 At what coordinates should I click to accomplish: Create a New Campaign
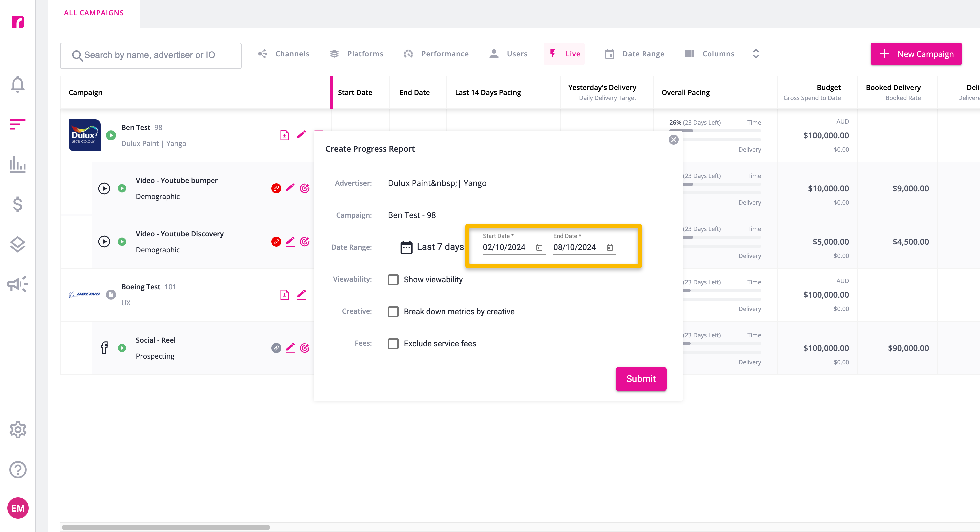916,54
